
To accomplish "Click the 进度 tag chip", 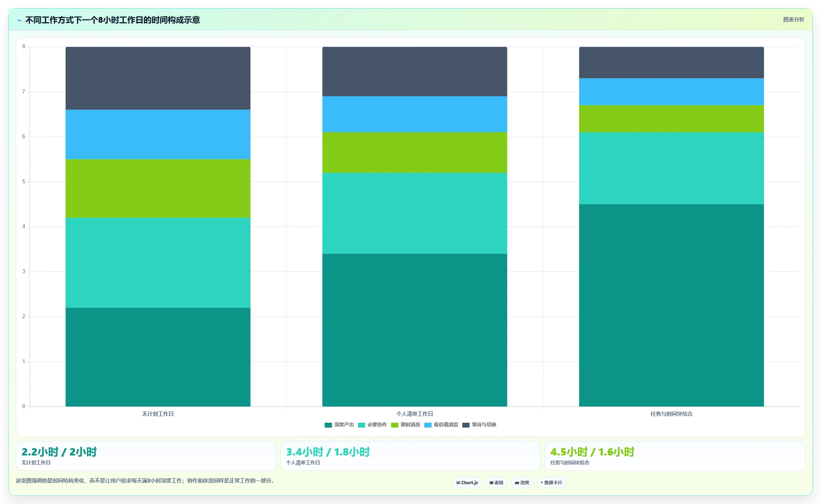I will [x=522, y=483].
